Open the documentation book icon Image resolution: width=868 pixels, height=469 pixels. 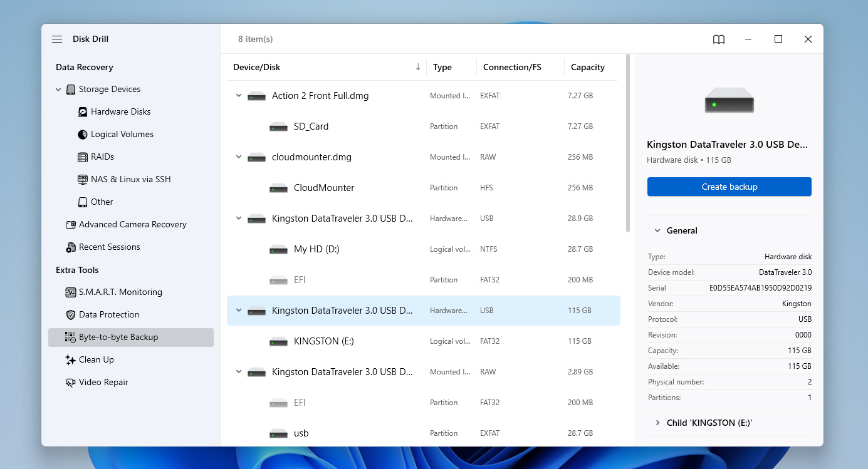tap(718, 39)
